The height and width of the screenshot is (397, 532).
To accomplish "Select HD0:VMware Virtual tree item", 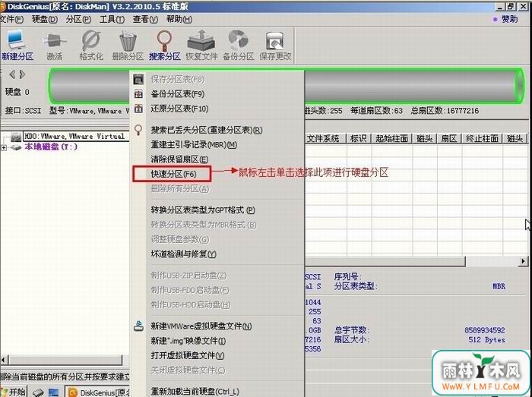I will click(76, 137).
